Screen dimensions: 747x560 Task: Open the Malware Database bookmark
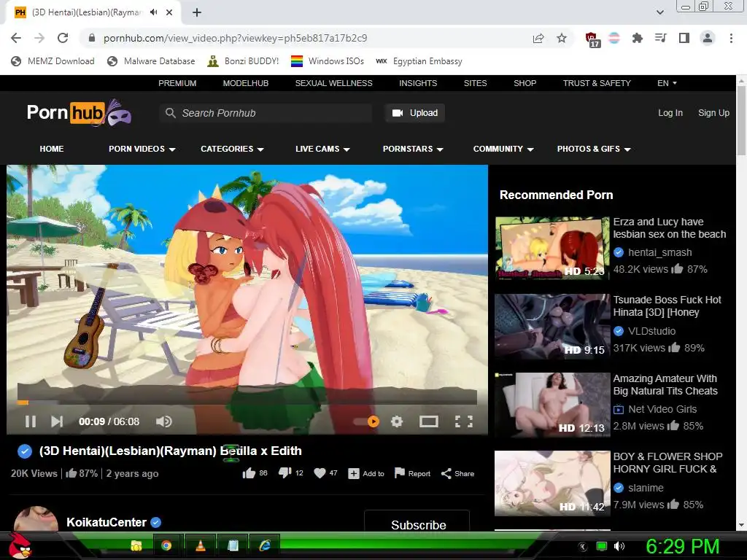(x=151, y=61)
